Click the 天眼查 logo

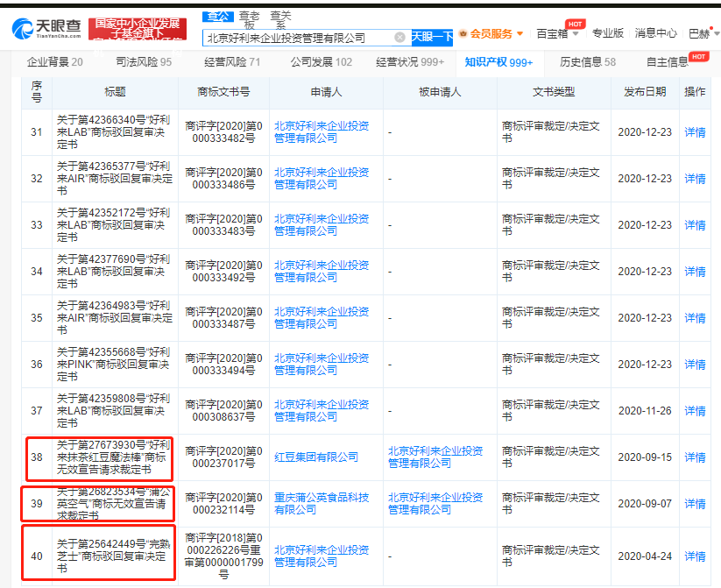pos(46,29)
